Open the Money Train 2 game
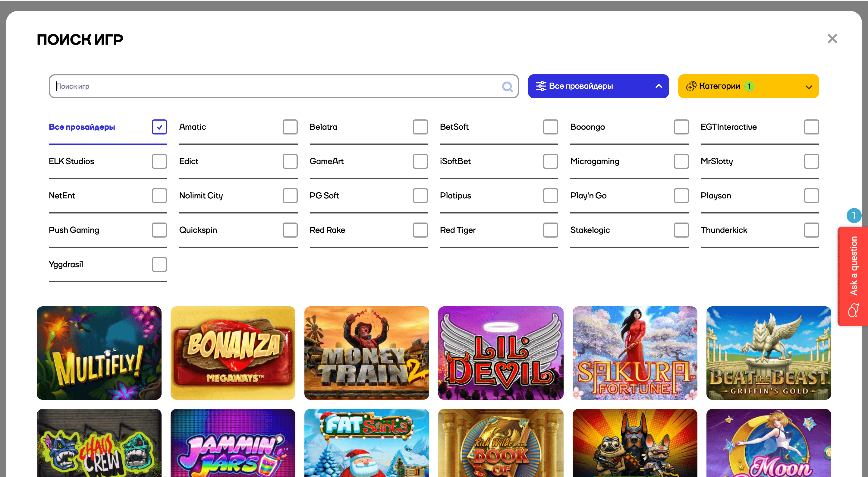868x477 pixels. 366,352
